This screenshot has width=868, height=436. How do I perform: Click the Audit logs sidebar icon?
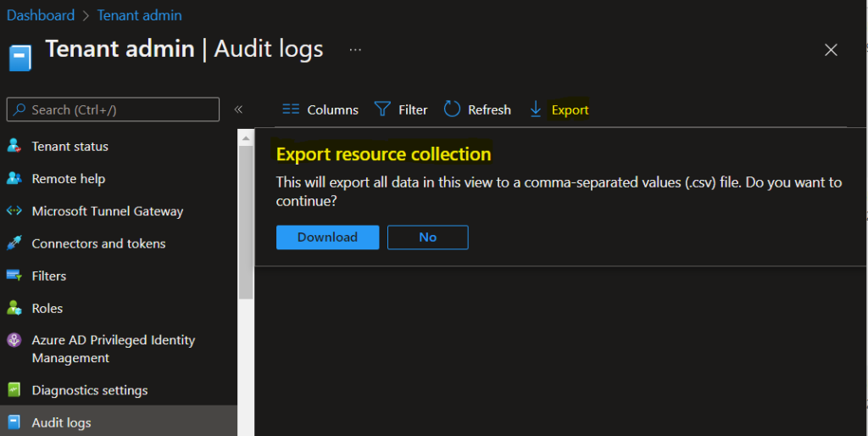click(14, 422)
